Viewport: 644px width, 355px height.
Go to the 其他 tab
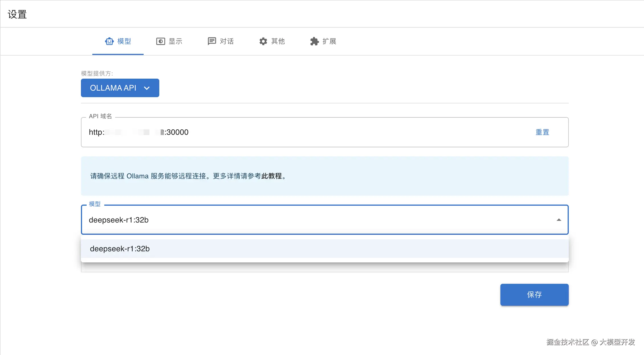[278, 41]
